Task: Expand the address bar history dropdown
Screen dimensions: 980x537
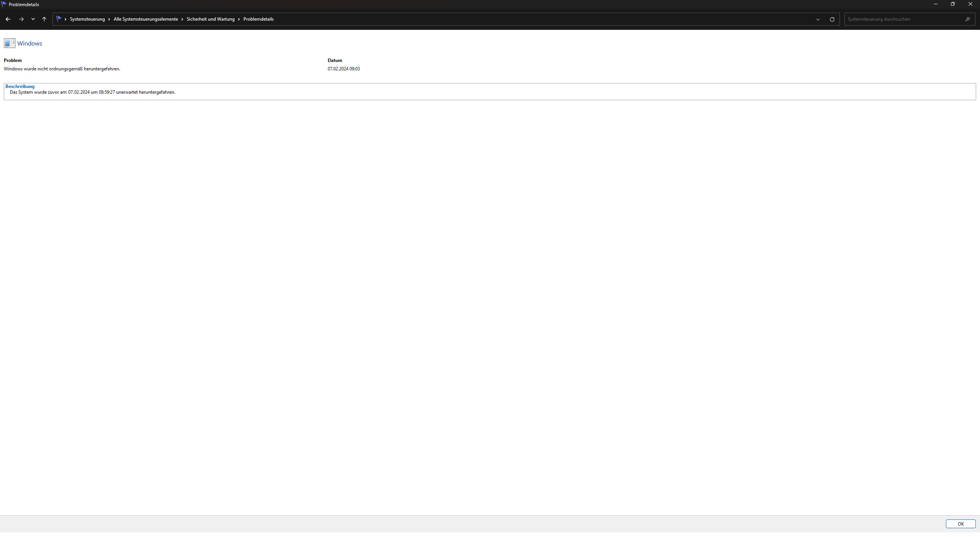Action: click(x=818, y=19)
